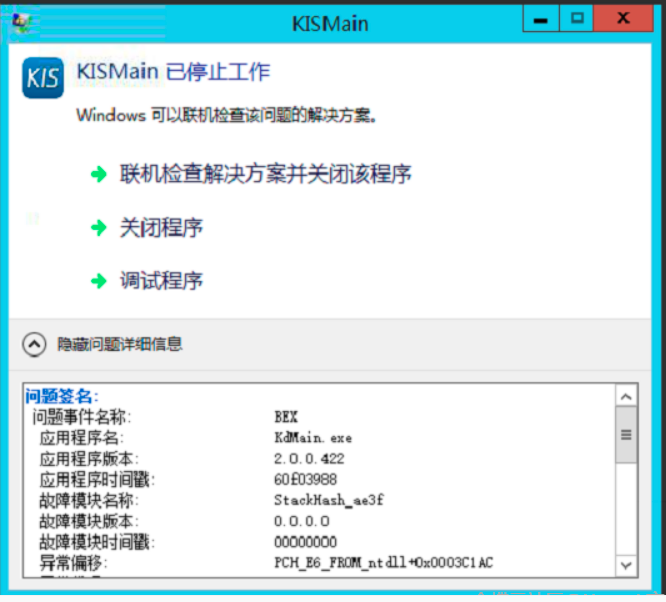Click the StackHash_ae3f value
Image resolution: width=666 pixels, height=602 pixels.
(329, 500)
